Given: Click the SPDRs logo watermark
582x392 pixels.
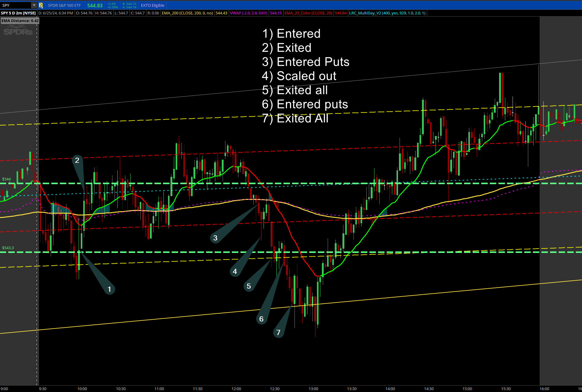Looking at the screenshot, I should [x=18, y=31].
